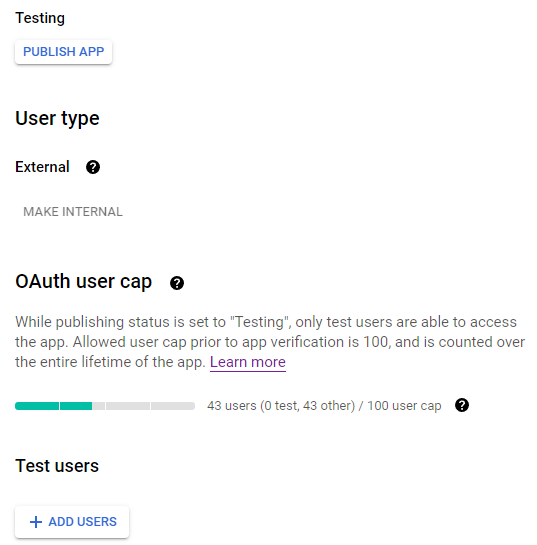Click the fourth gray progress bar segment
The width and height of the screenshot is (537, 545).
[128, 406]
